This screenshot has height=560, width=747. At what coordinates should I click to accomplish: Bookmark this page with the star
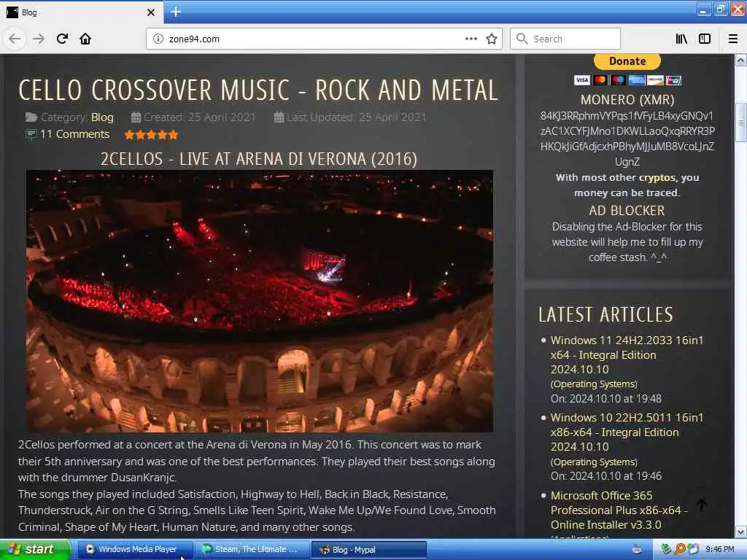click(492, 39)
